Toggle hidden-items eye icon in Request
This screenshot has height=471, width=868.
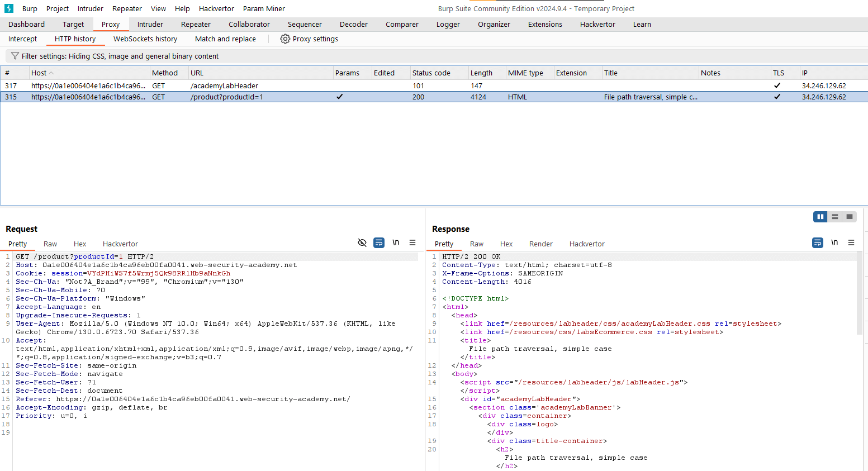coord(362,242)
